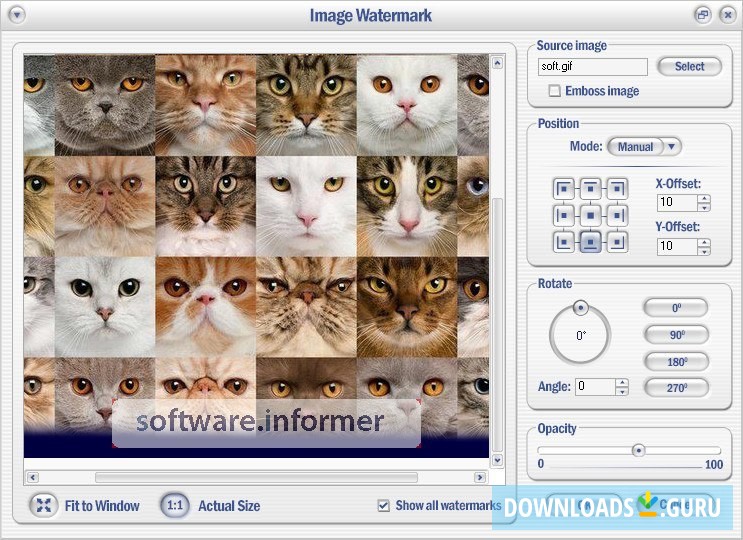Anchor watermark to bottom-left position
743x540 pixels.
(563, 242)
